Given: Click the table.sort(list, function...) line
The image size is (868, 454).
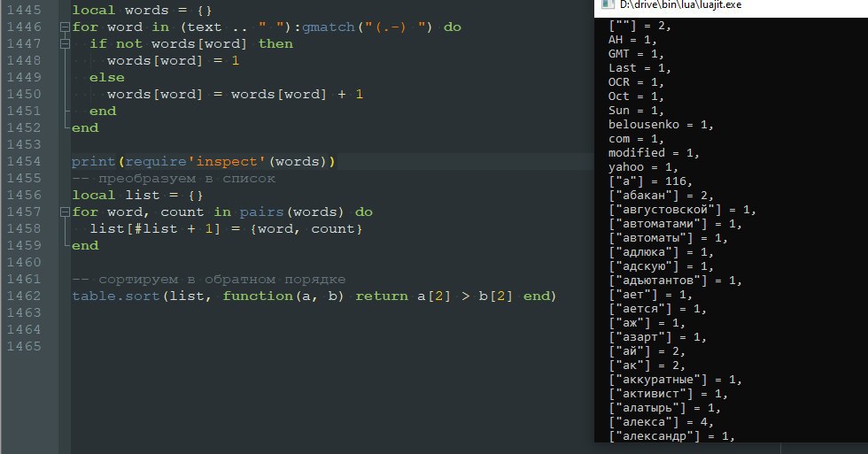Looking at the screenshot, I should click(314, 296).
